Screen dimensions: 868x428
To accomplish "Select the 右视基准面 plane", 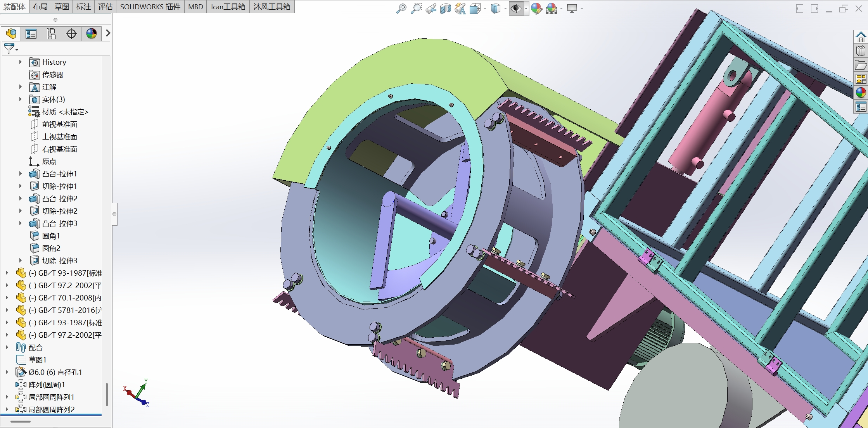I will coord(54,149).
